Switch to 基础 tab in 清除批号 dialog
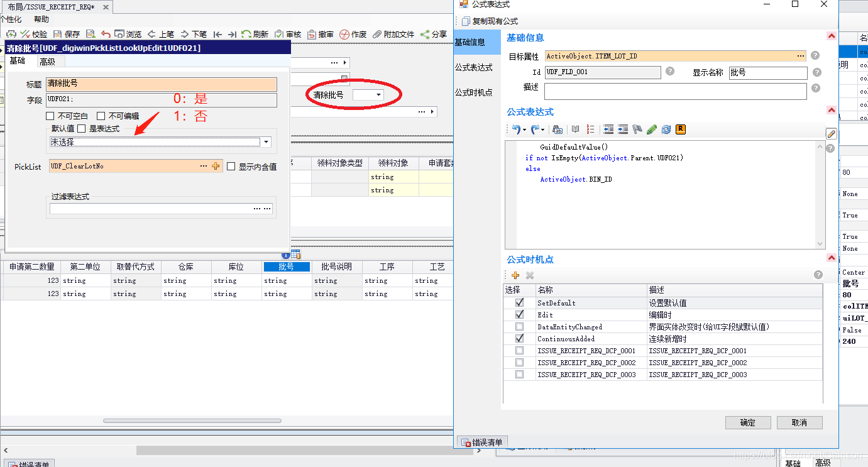The height and width of the screenshot is (467, 868). click(18, 61)
